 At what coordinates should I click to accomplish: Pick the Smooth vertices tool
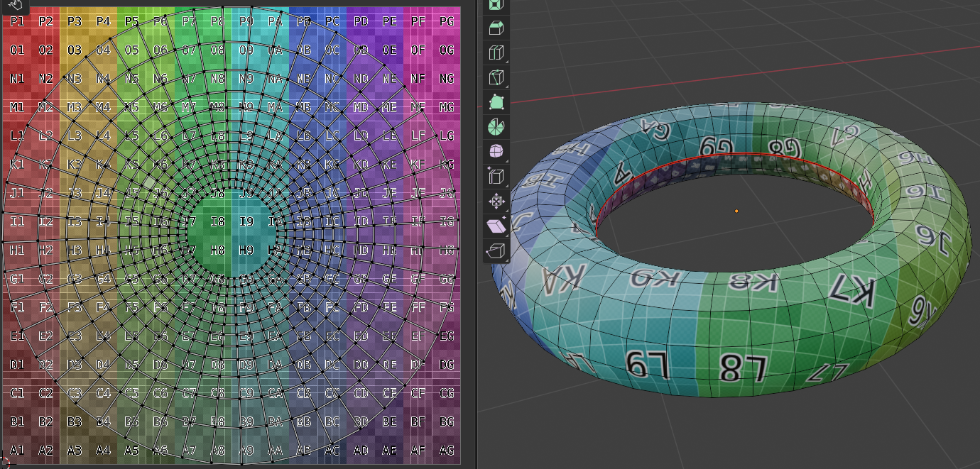496,152
